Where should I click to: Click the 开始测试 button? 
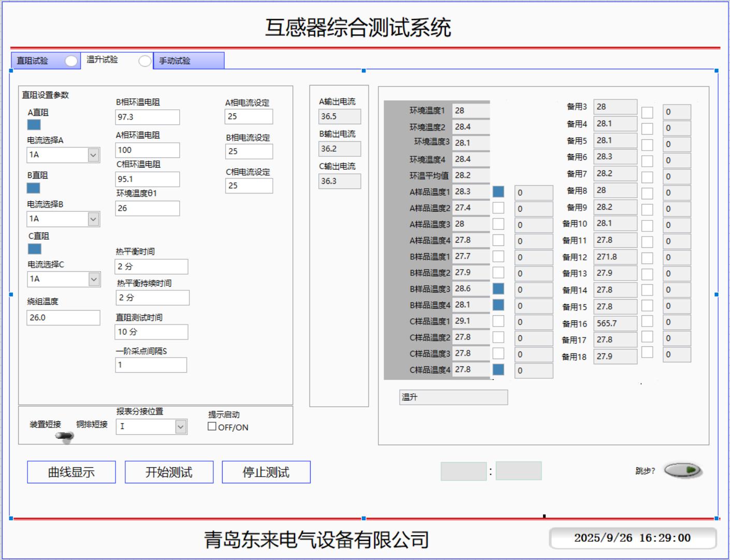click(x=169, y=472)
